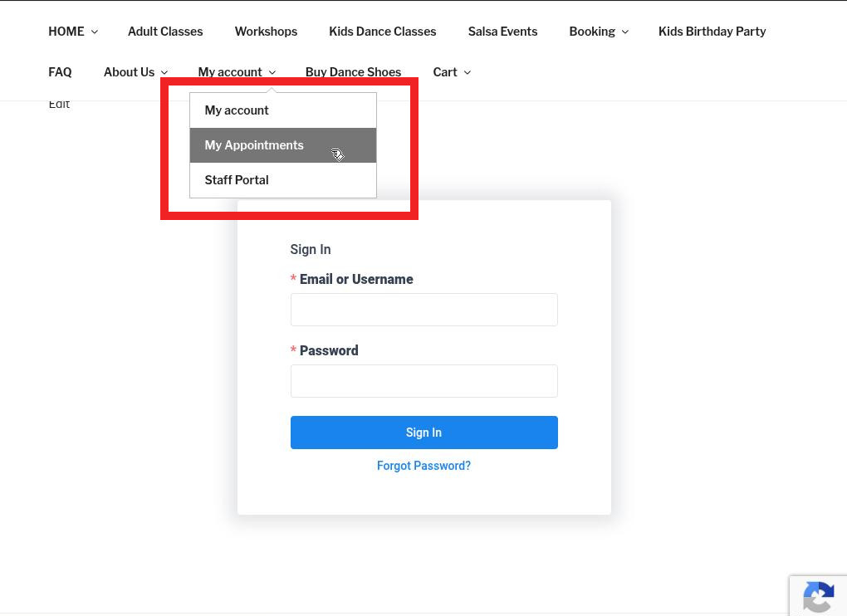Focus the Email or Username field
This screenshot has width=847, height=616.
(x=423, y=310)
